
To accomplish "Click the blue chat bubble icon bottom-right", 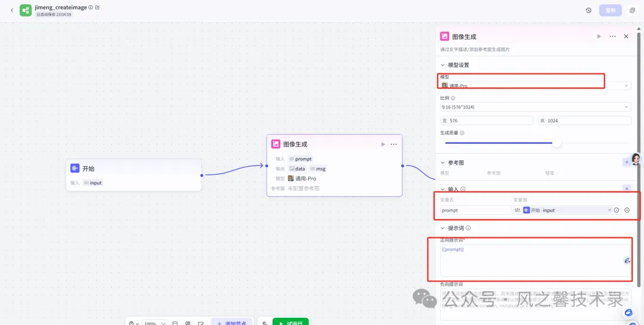I will pyautogui.click(x=628, y=313).
